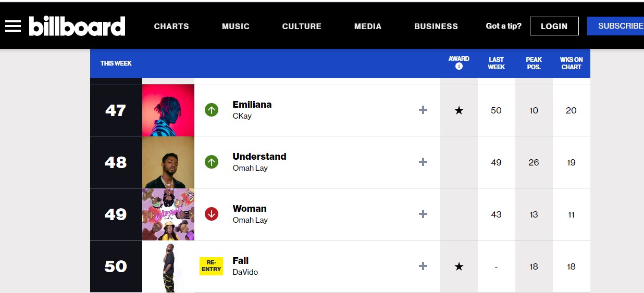Click the Award star in the Fall row
644x293 pixels.
coord(459,266)
